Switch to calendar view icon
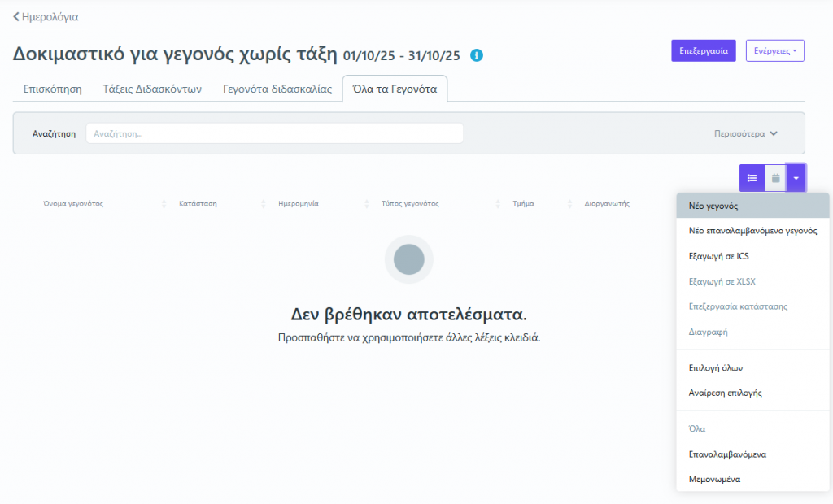833x504 pixels. (x=775, y=178)
